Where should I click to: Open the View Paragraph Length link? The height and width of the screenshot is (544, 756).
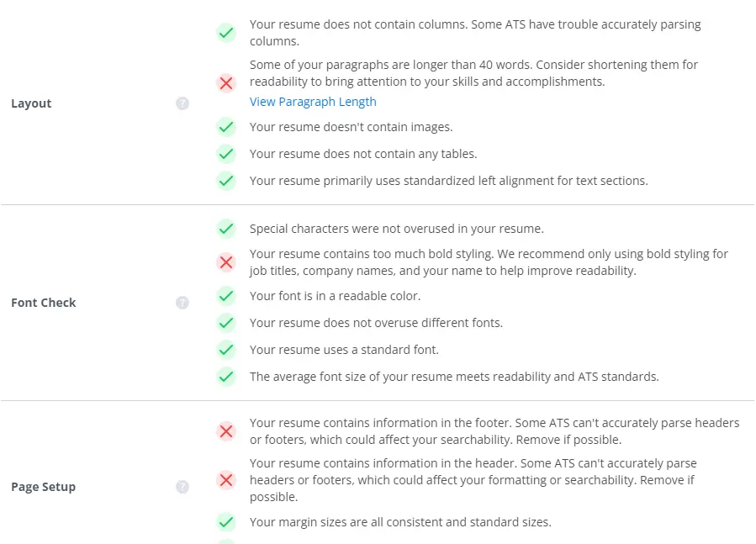(313, 102)
